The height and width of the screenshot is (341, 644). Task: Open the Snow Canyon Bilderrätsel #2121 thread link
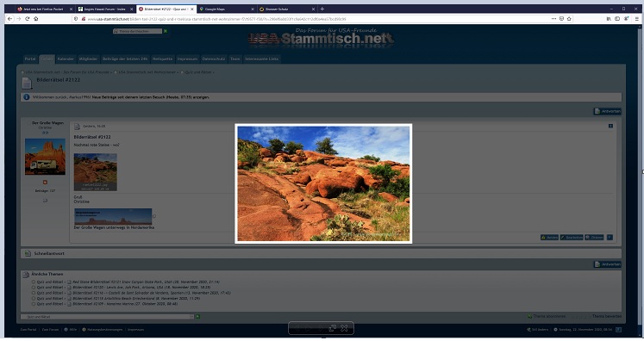[x=146, y=282]
